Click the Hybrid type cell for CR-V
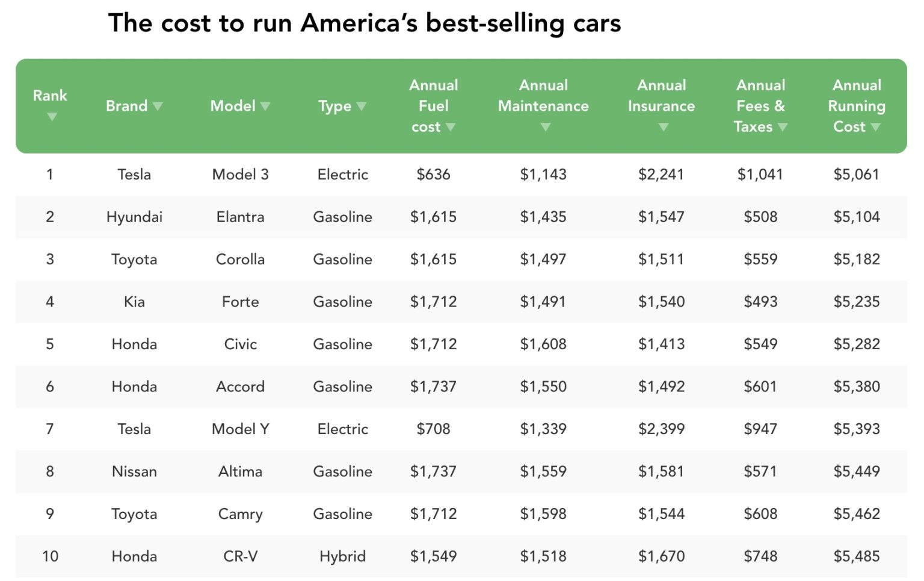 click(x=342, y=556)
